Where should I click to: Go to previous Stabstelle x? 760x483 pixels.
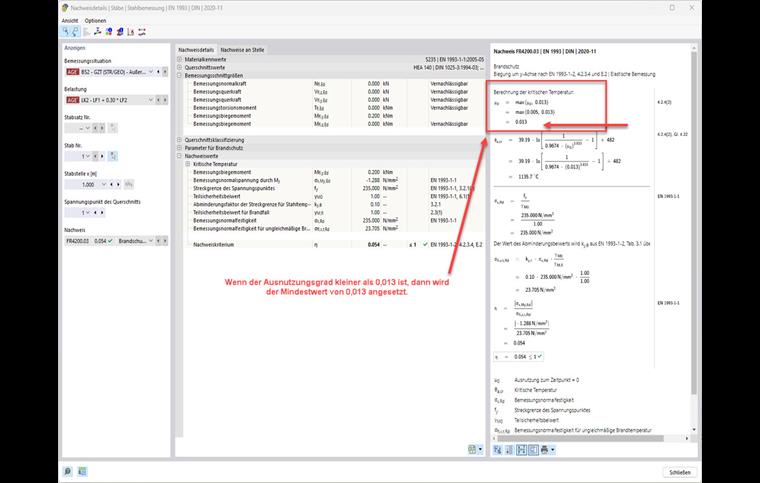[x=111, y=185]
